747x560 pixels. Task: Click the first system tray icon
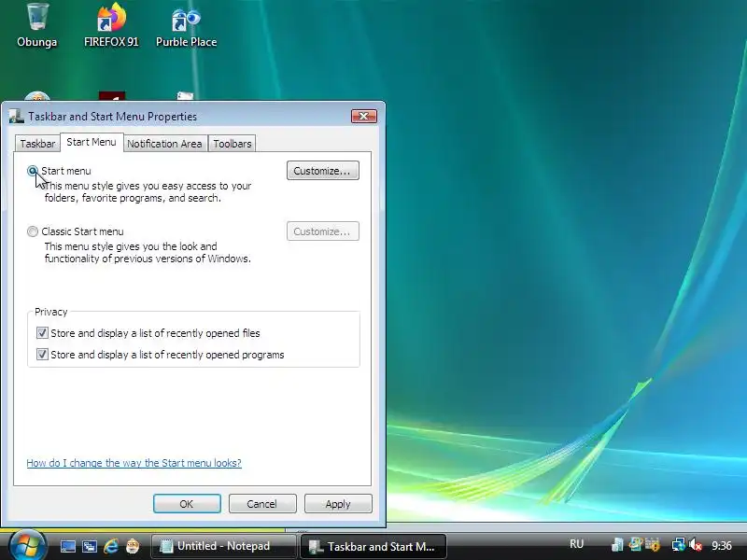tap(617, 545)
